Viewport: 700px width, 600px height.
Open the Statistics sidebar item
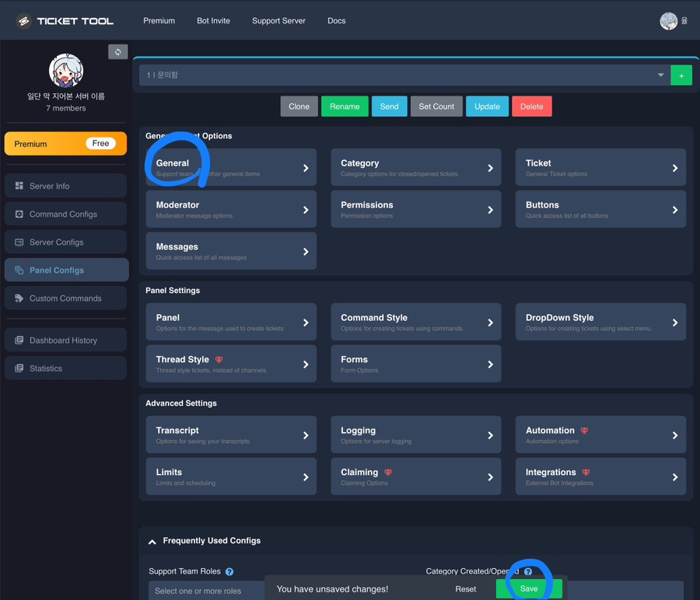coord(65,368)
